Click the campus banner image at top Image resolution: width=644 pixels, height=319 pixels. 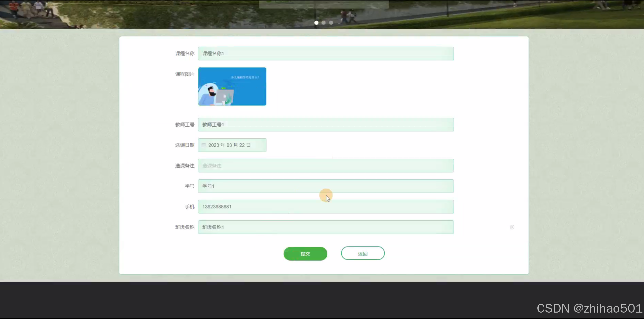click(x=179, y=14)
